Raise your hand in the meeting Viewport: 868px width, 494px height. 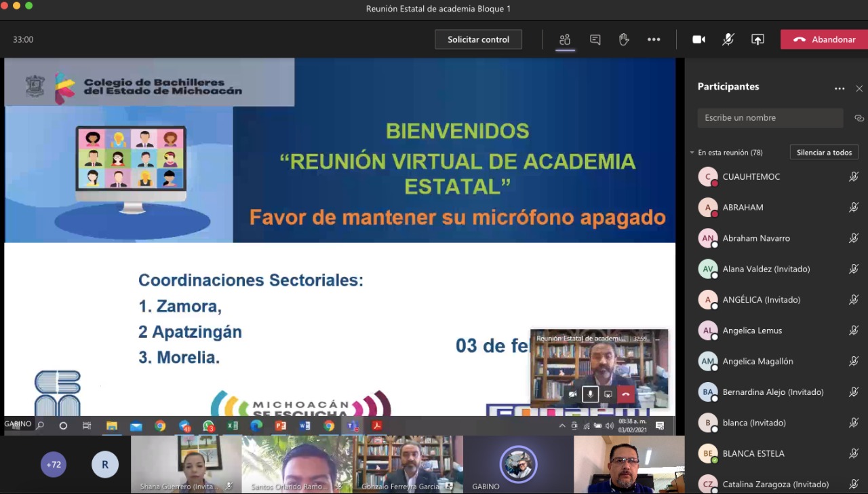(624, 39)
